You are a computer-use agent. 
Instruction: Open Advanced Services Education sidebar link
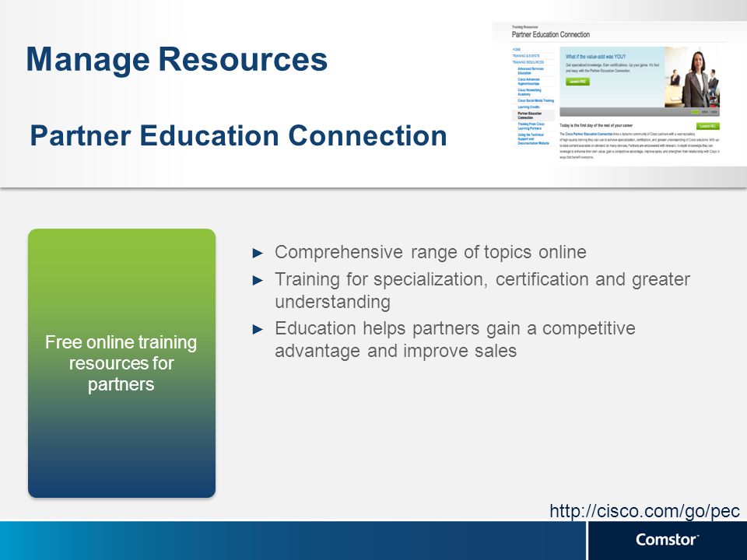[x=530, y=71]
